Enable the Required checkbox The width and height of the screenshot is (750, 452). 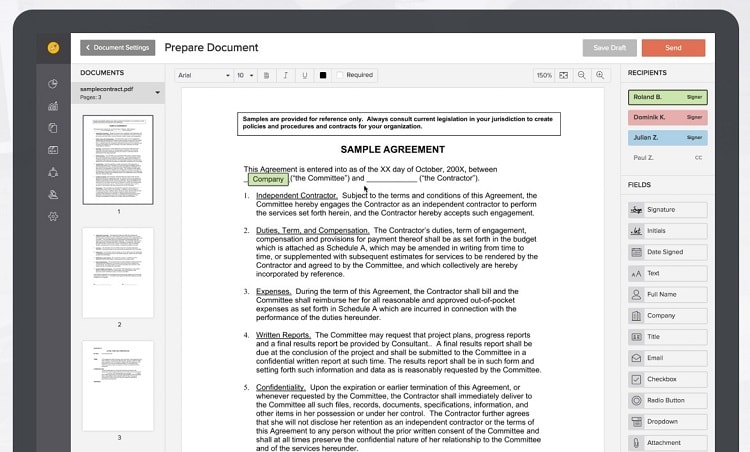340,75
